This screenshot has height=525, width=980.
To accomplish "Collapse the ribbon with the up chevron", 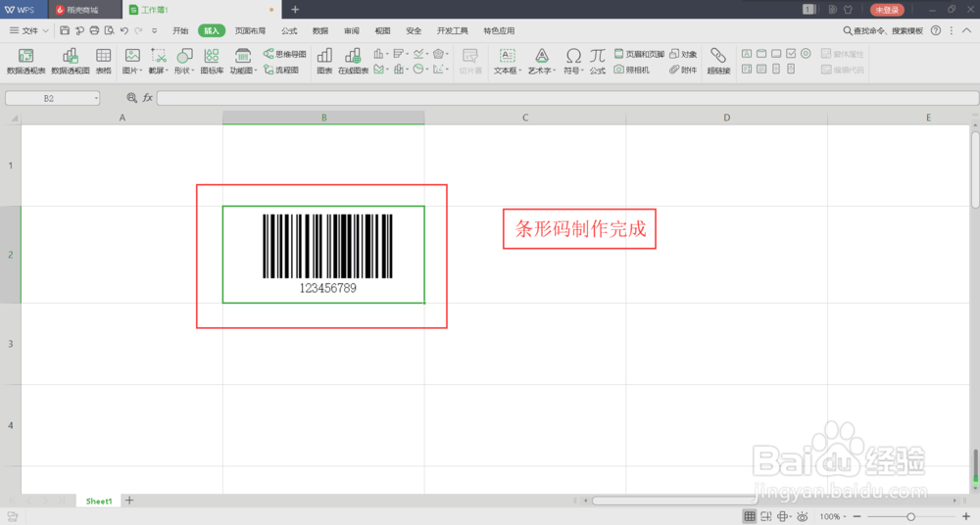I will point(966,30).
